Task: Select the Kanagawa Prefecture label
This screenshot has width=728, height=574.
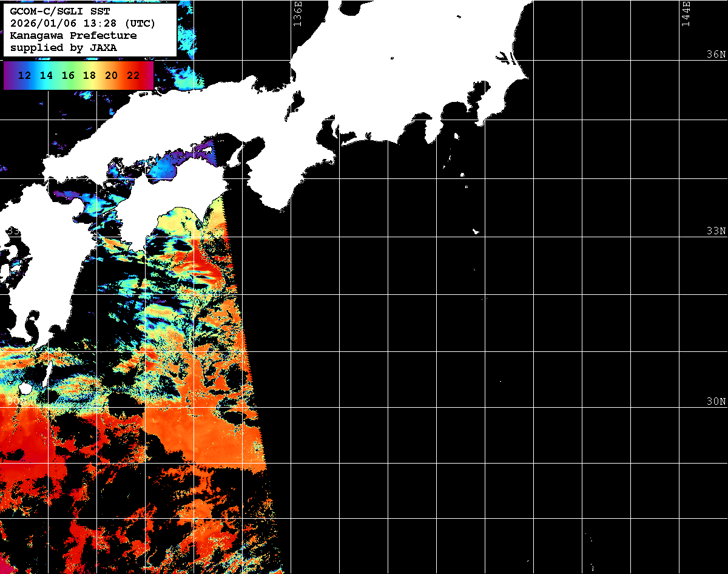Action: (x=73, y=36)
